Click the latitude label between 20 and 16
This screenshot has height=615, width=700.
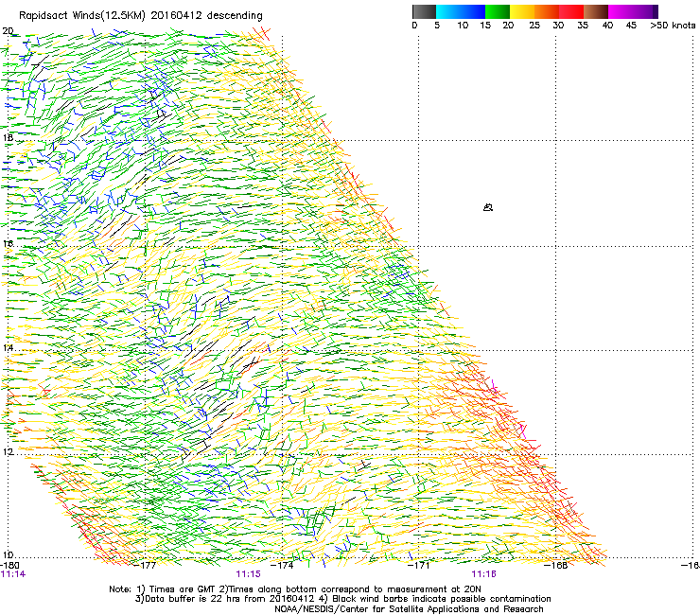tap(8, 137)
